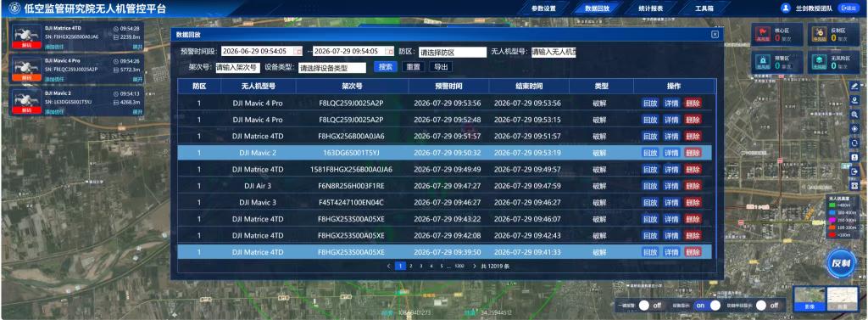Click the zoom-in magnifier tool icon
Screen dimensions: 868x320
(854, 115)
